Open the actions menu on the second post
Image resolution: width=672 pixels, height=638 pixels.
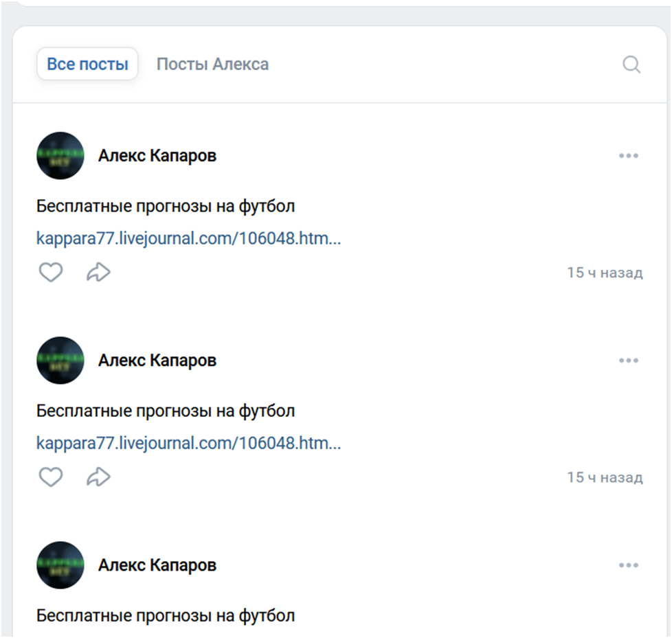(629, 360)
